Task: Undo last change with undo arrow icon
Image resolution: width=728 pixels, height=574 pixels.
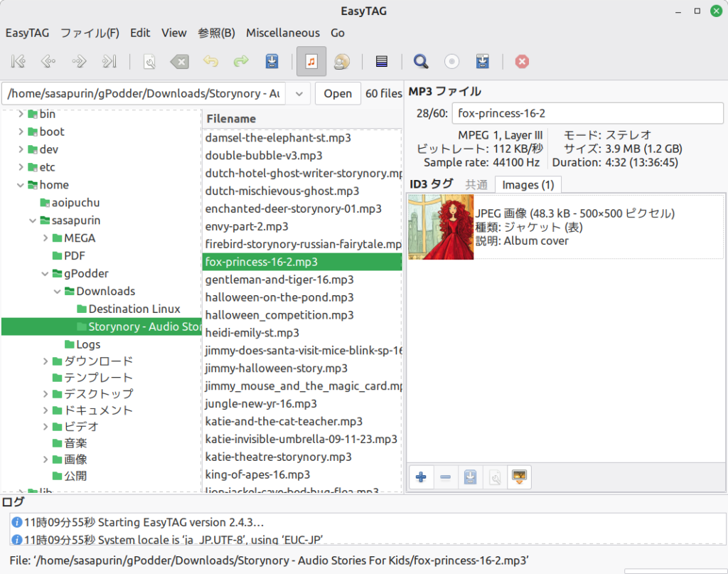Action: click(210, 61)
